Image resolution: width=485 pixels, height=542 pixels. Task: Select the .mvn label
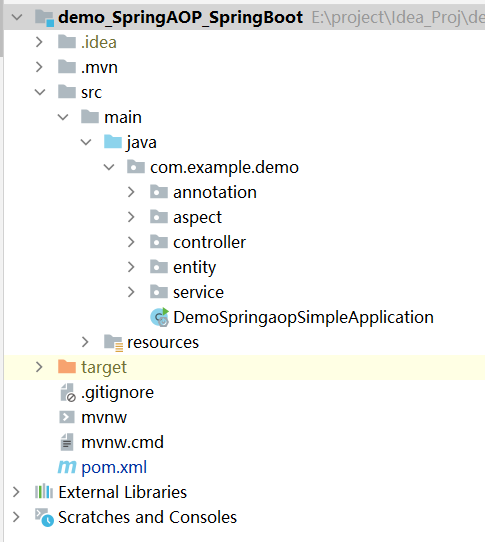[x=99, y=67]
